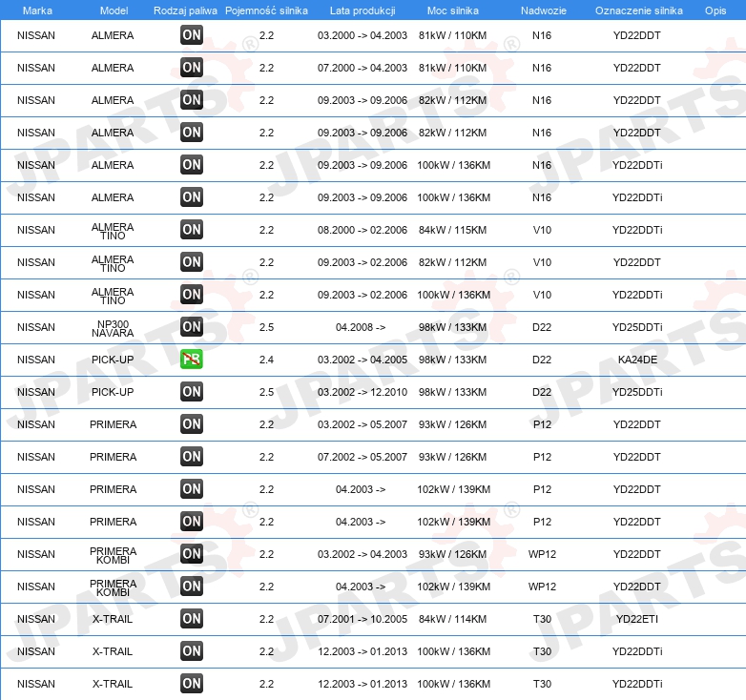Click YD22DDTi in the 84kW Almera Tino row

point(637,230)
